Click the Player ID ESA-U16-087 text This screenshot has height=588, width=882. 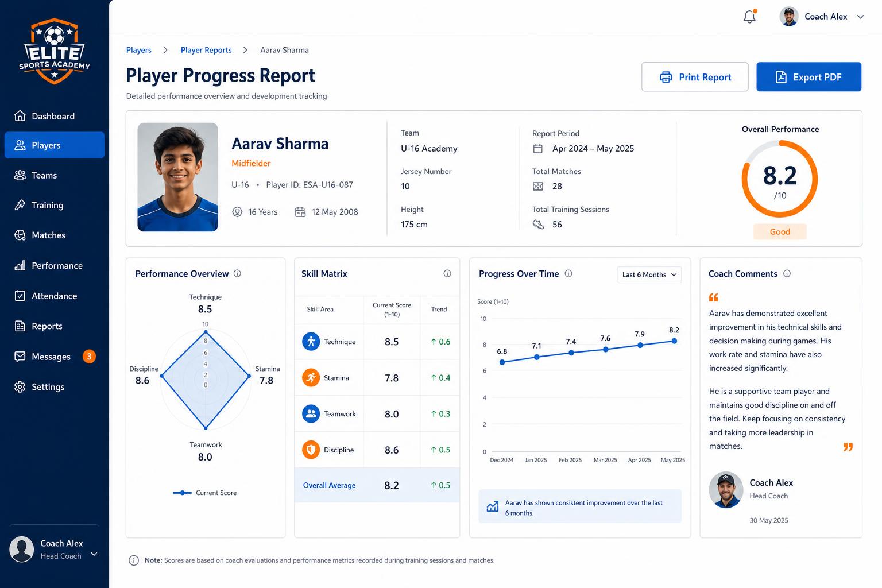pyautogui.click(x=310, y=185)
